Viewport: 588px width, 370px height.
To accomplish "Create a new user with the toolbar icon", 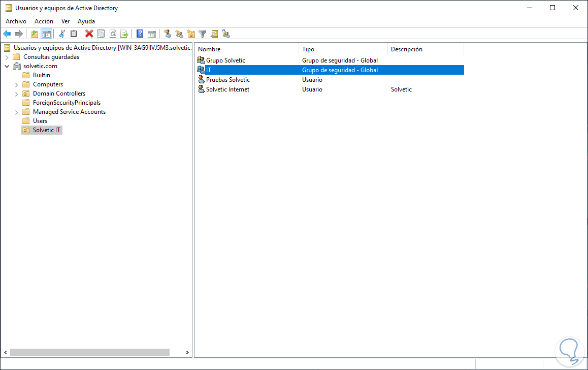I will (x=168, y=34).
